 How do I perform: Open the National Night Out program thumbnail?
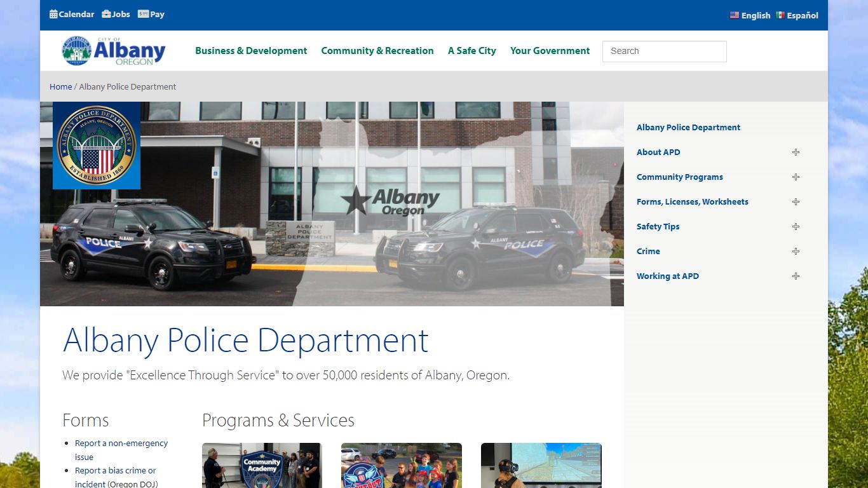point(402,466)
